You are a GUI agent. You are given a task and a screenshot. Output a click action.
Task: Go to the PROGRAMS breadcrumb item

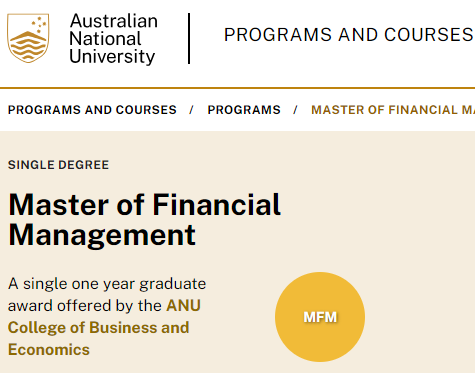point(244,110)
